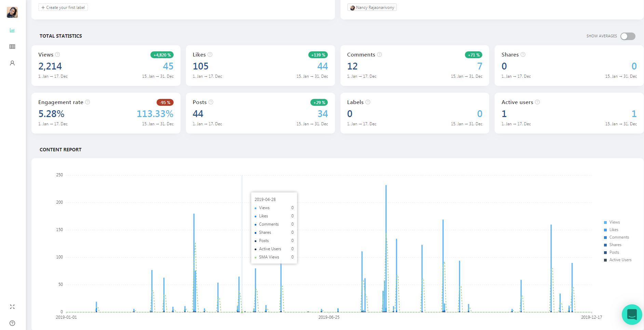Show info tooltip icon next to Comments
Viewport: 644px width, 330px height.
point(379,54)
